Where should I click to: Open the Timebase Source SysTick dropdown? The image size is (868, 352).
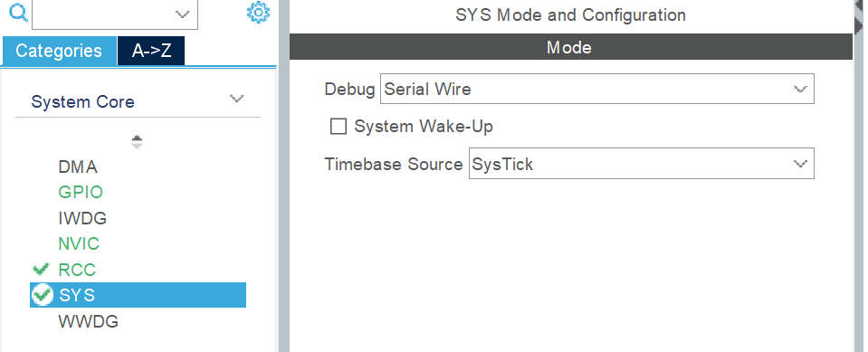point(641,163)
